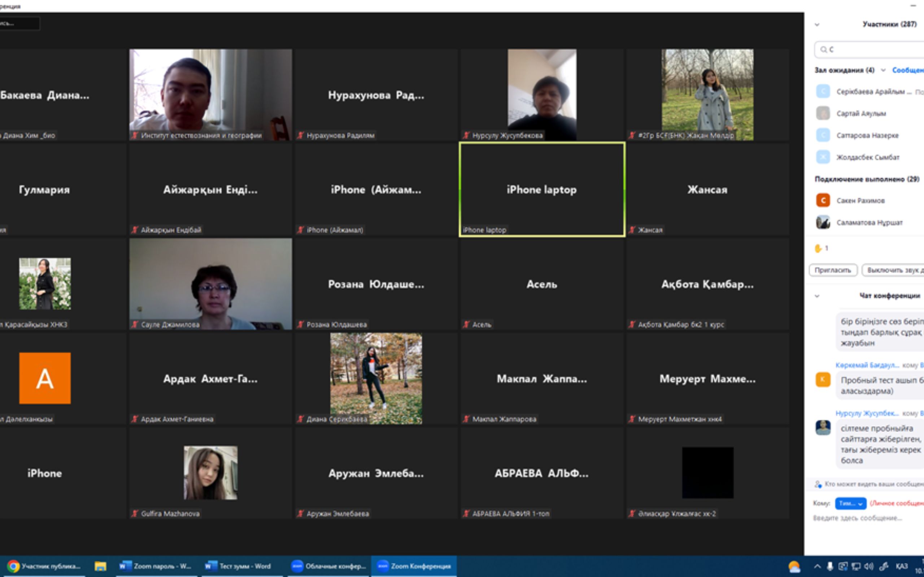Open the Кому recipient dropdown

coord(850,503)
